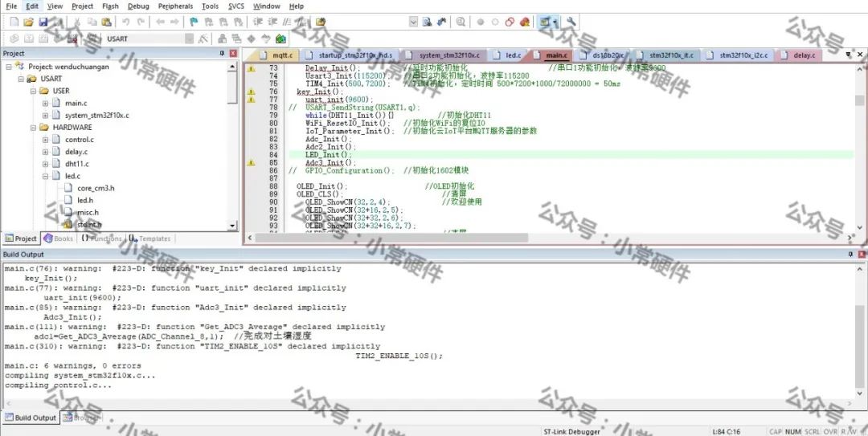Open Manage Run-Time Environment green diamond

(x=251, y=39)
